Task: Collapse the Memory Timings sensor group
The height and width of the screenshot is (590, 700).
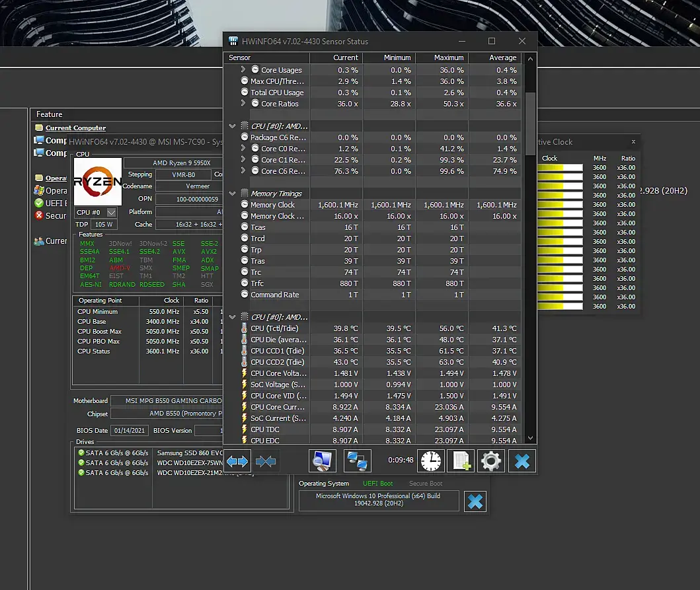Action: 232,194
